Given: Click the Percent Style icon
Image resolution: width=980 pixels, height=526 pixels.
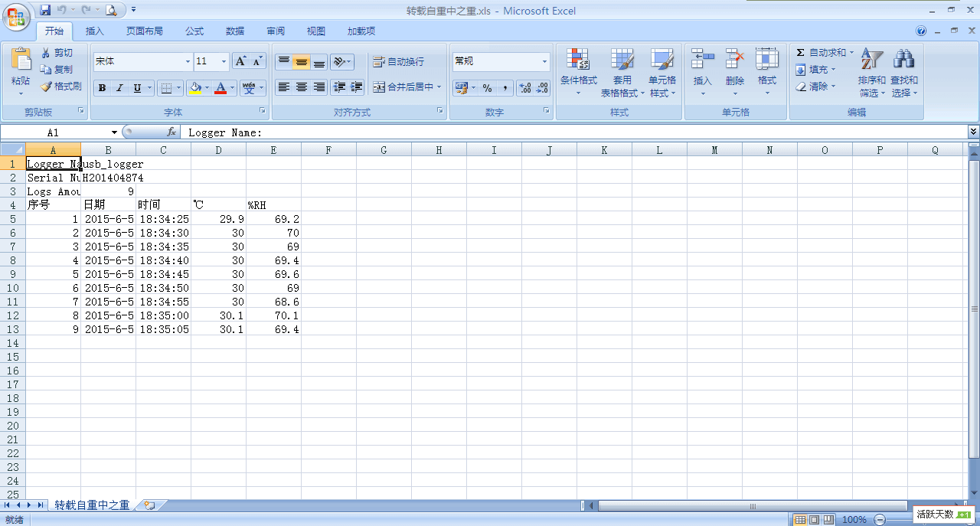Looking at the screenshot, I should [487, 88].
